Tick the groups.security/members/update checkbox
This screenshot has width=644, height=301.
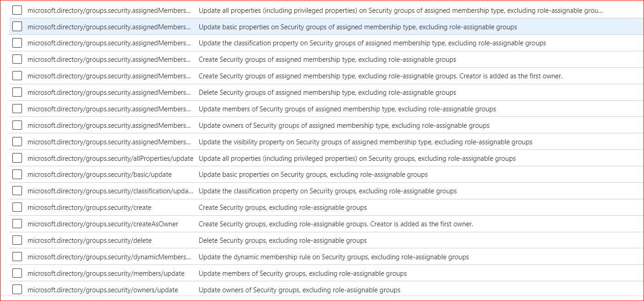tap(17, 273)
